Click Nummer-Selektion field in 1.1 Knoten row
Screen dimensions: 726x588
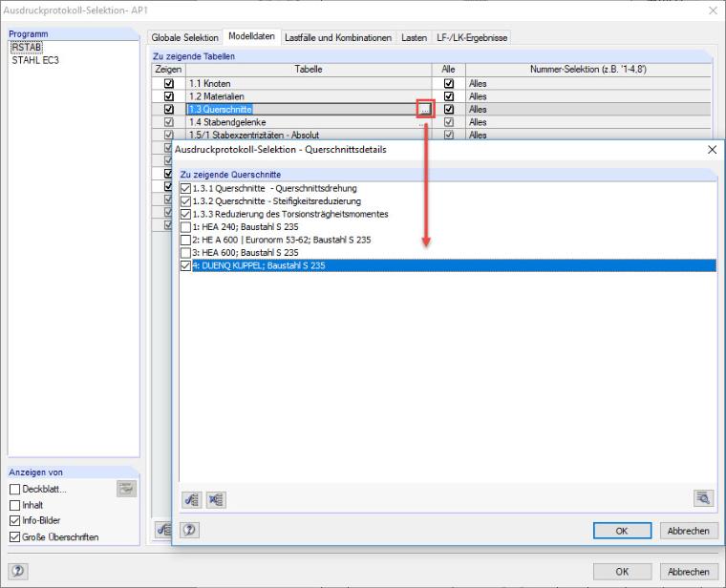(x=588, y=83)
